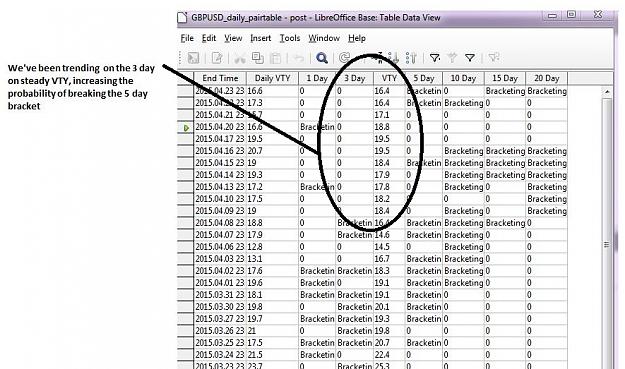
Task: Toggle the Edit Data toolbar icon
Action: coord(217,58)
